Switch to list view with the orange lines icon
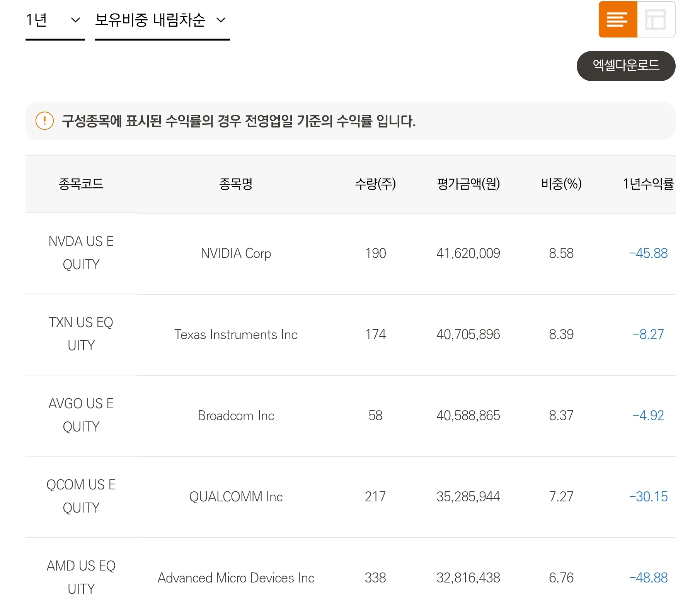Screen dimensions: 700x613 [618, 19]
